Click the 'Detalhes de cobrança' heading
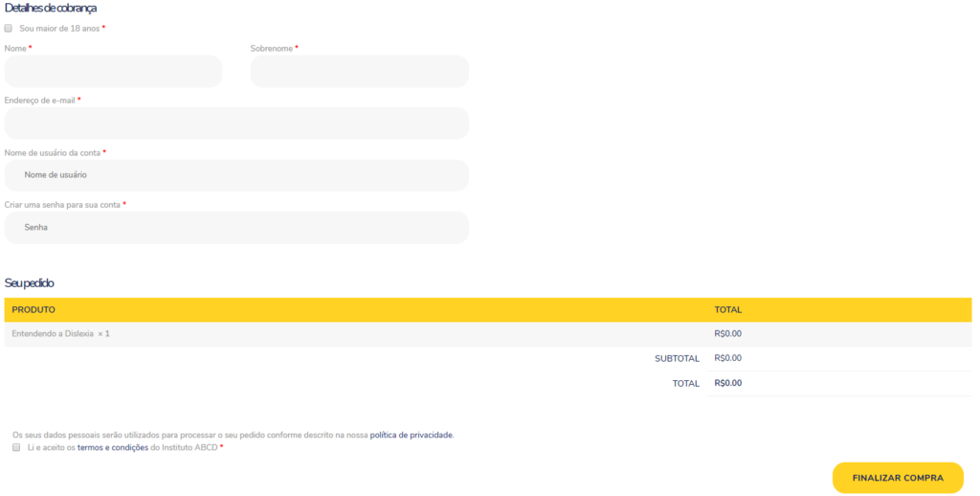This screenshot has height=496, width=980. coord(50,8)
